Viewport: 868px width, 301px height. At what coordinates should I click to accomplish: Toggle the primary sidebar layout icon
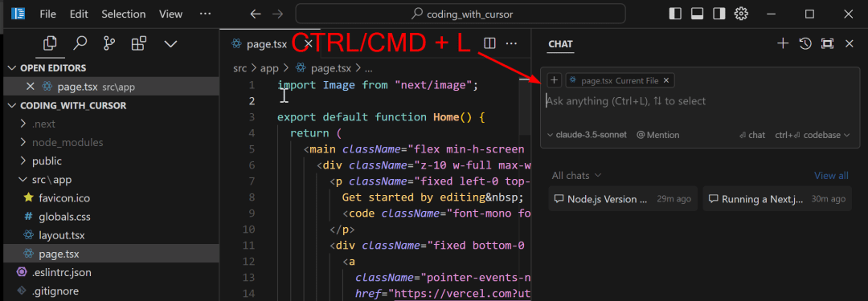click(x=675, y=14)
